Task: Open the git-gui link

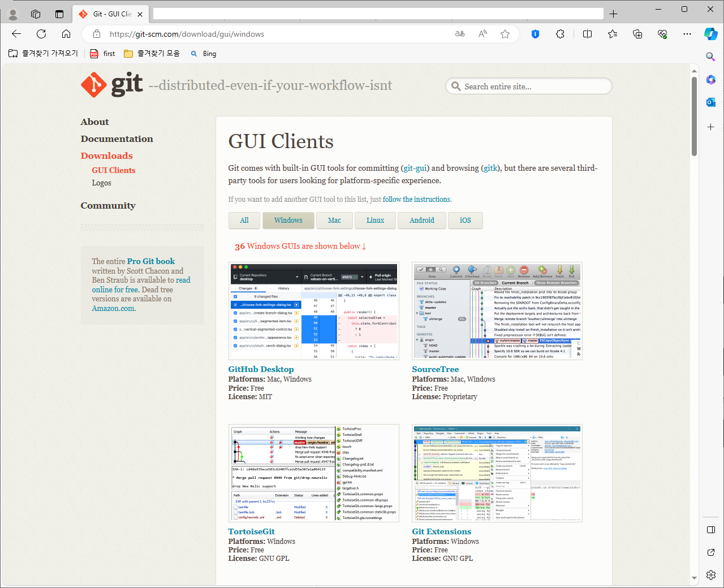Action: coord(415,168)
